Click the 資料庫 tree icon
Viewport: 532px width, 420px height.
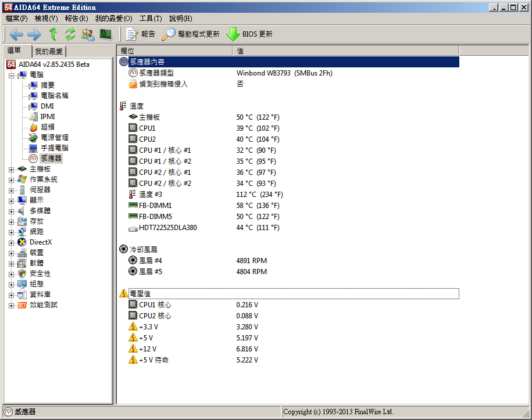(22, 295)
